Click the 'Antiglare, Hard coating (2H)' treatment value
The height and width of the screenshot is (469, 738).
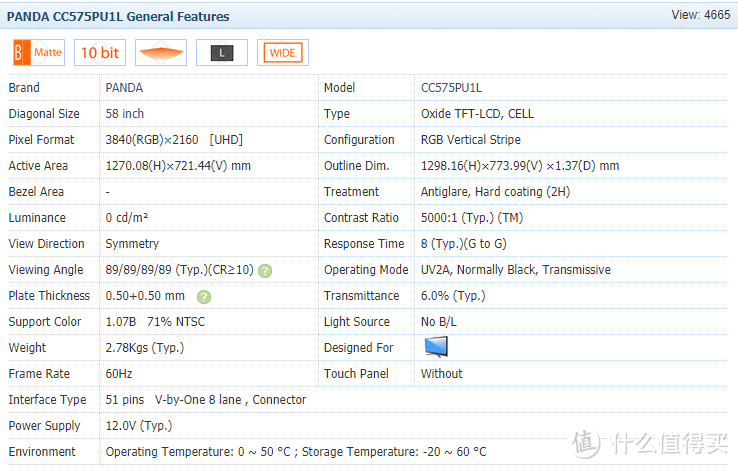[x=495, y=192]
